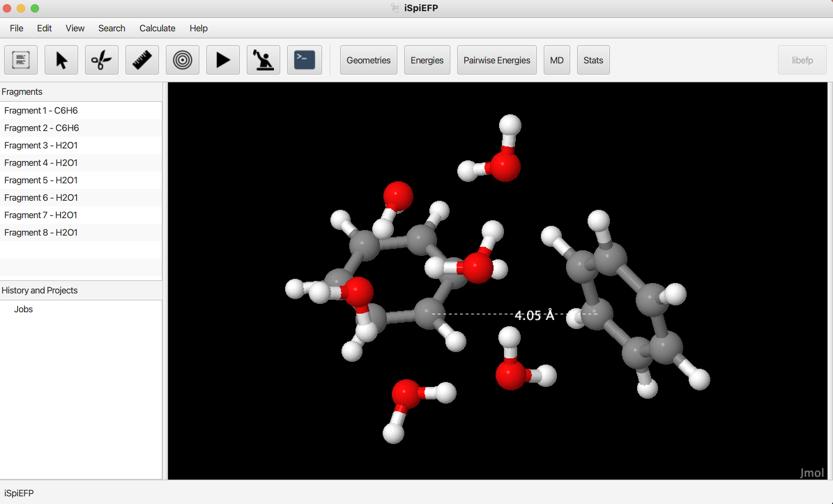Viewport: 833px width, 504px height.
Task: Open the Stats panel
Action: (x=594, y=60)
